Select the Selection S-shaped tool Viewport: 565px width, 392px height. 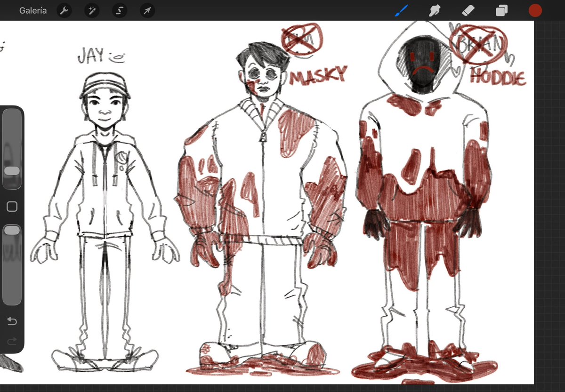(120, 10)
